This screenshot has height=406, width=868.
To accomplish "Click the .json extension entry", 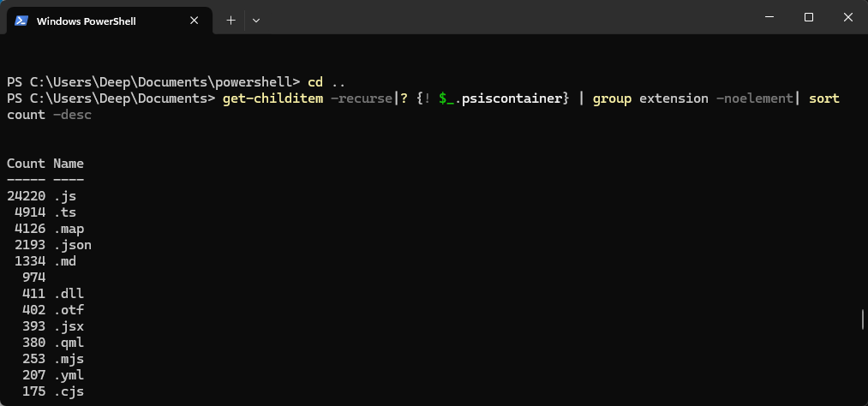I will [73, 245].
